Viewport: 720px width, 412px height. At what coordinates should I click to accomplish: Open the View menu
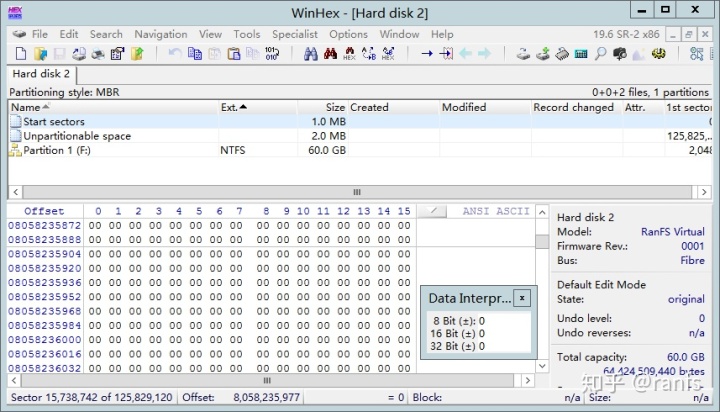[x=210, y=34]
